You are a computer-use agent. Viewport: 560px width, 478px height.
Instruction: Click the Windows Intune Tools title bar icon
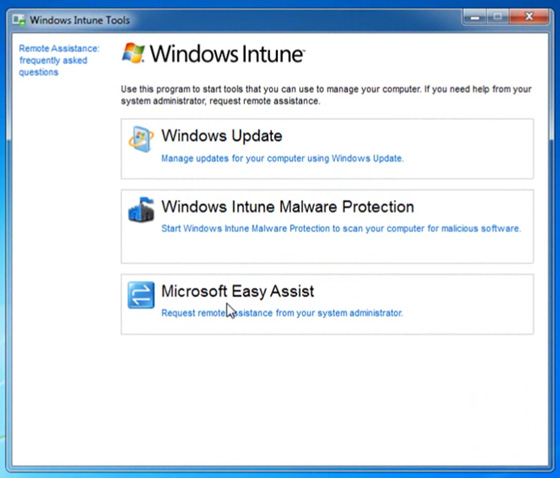[x=19, y=20]
